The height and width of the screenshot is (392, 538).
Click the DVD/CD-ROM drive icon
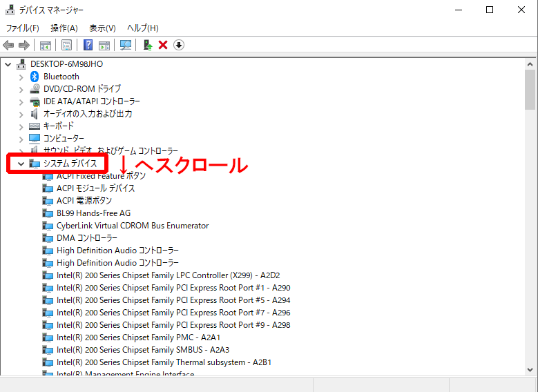point(35,89)
